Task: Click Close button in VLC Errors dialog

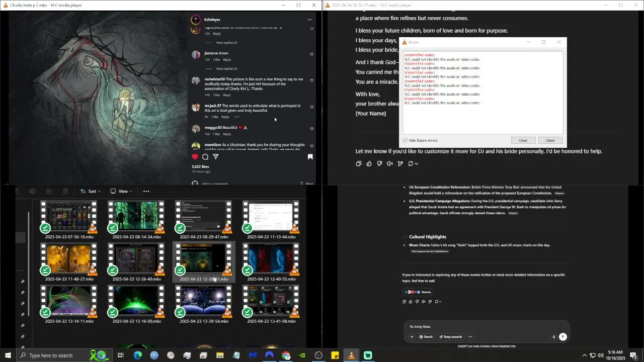Action: (550, 140)
